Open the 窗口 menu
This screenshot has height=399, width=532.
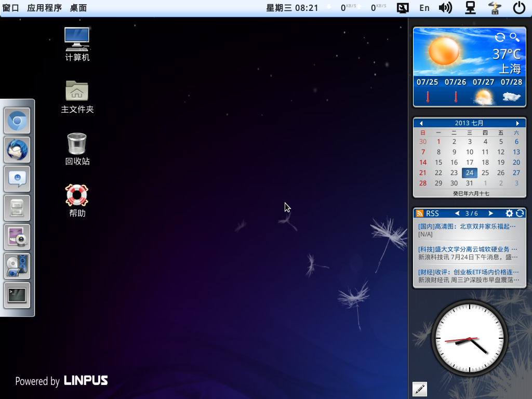tap(10, 8)
